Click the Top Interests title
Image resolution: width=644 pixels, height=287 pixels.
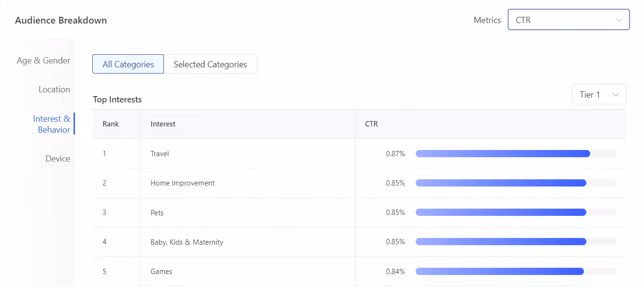(117, 100)
